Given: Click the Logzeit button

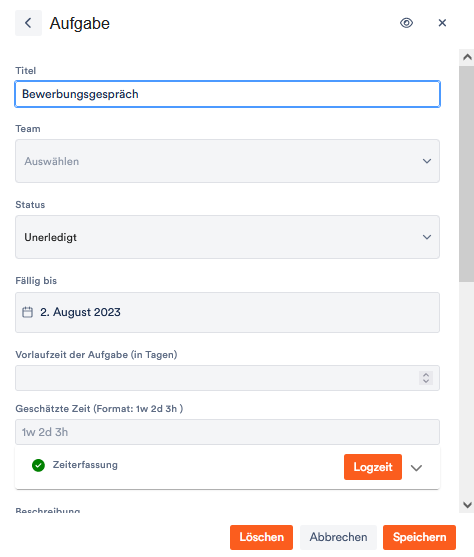Looking at the screenshot, I should click(373, 467).
